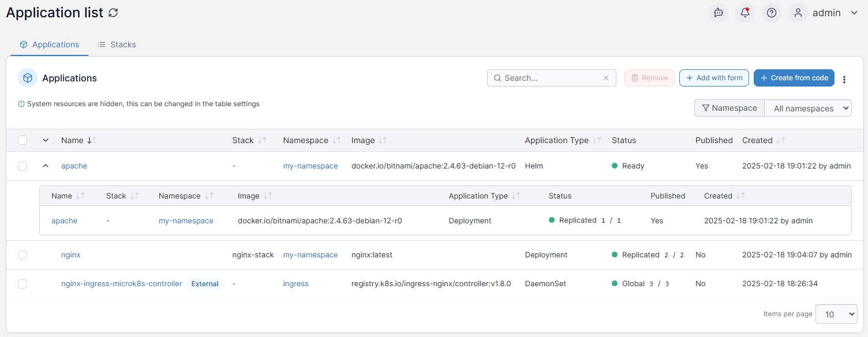Open the ingress namespace link

[x=295, y=284]
